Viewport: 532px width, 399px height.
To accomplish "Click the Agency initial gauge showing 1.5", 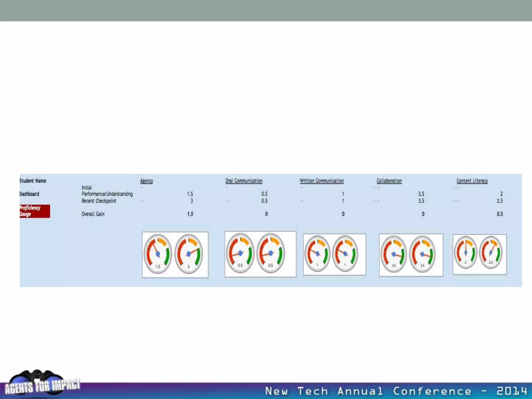I will coord(158,254).
